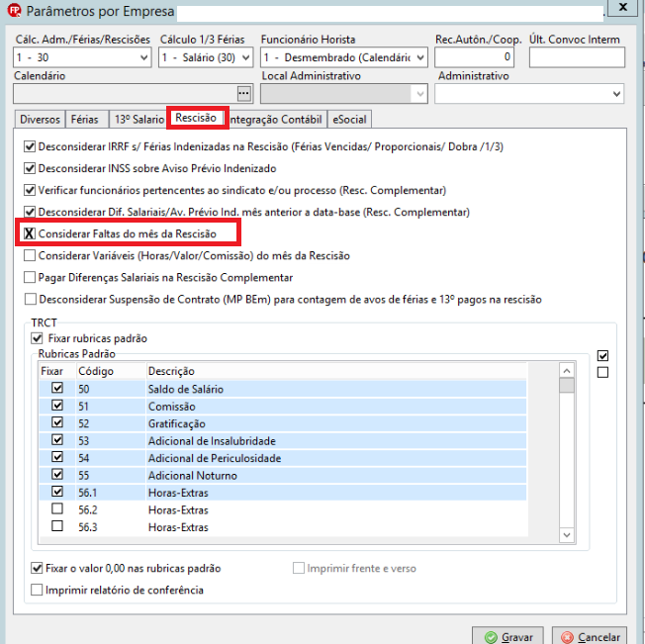Uncheck Fixar for 54 Adicional de Periculosidade

pos(57,457)
